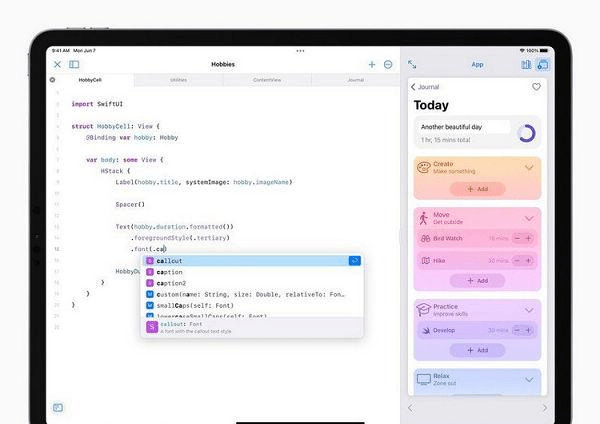This screenshot has height=424, width=600.
Task: Click the Today heading
Action: (431, 105)
